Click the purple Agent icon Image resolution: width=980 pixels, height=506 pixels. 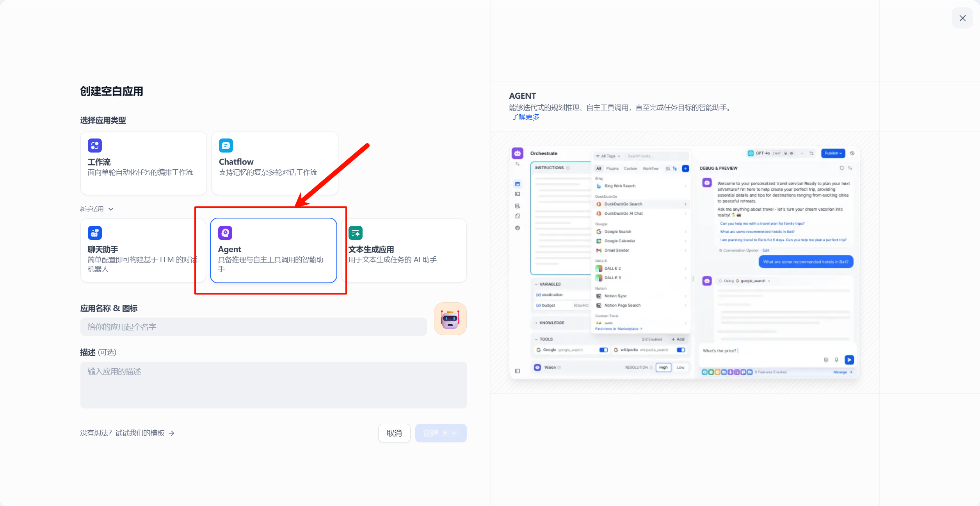(x=225, y=233)
